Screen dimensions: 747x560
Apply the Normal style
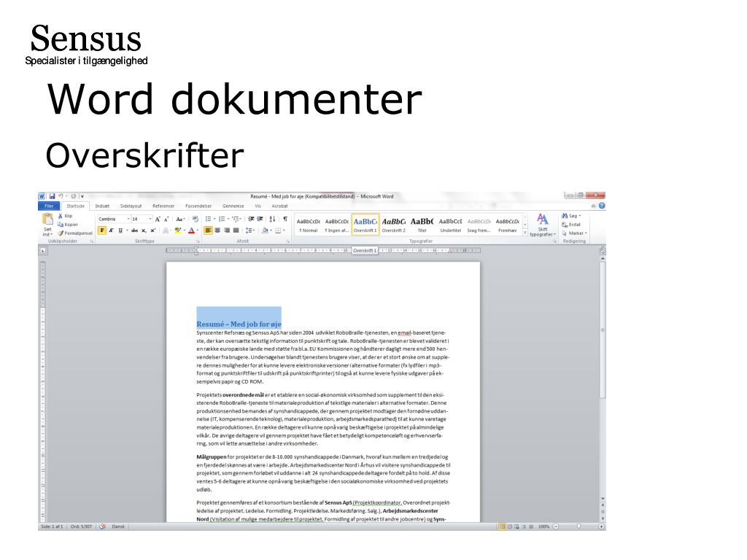[309, 225]
